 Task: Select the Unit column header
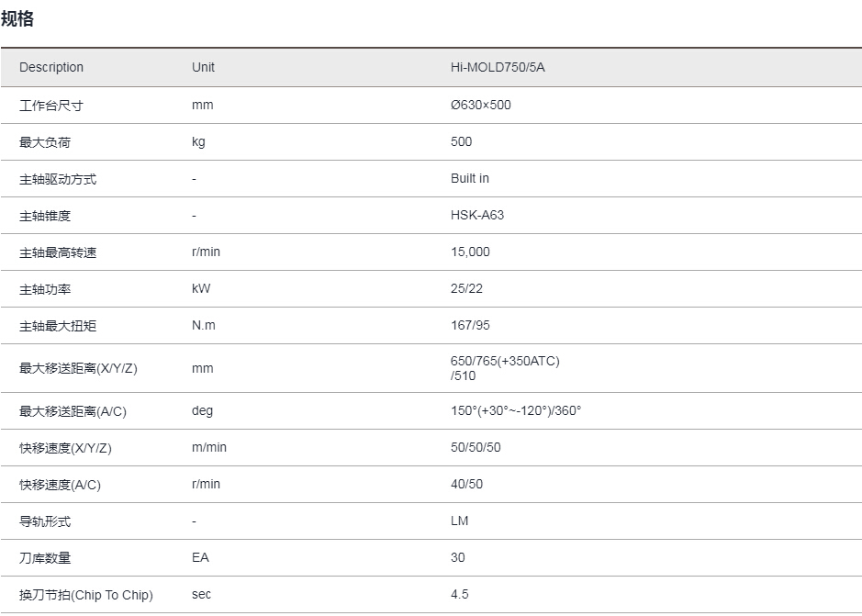coord(203,67)
